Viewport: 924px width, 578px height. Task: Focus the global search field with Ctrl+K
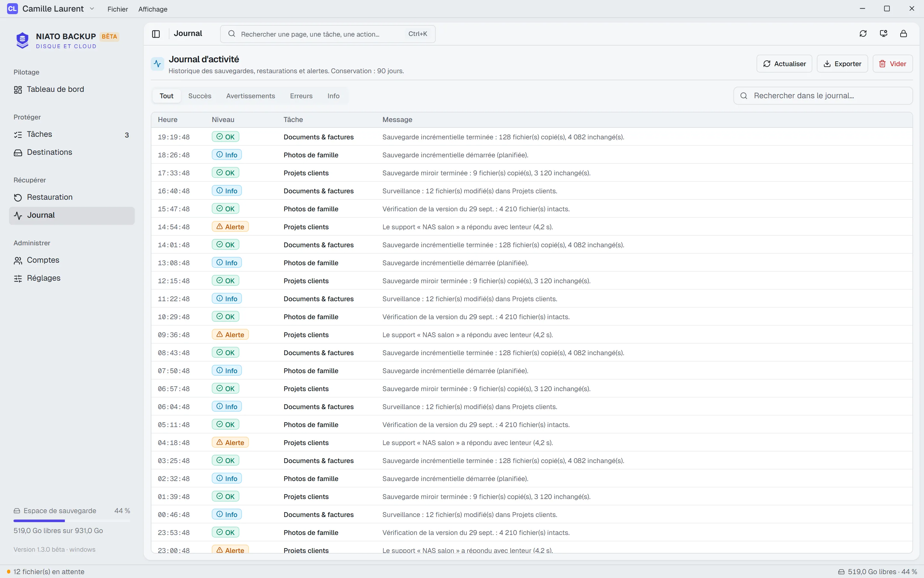point(328,34)
